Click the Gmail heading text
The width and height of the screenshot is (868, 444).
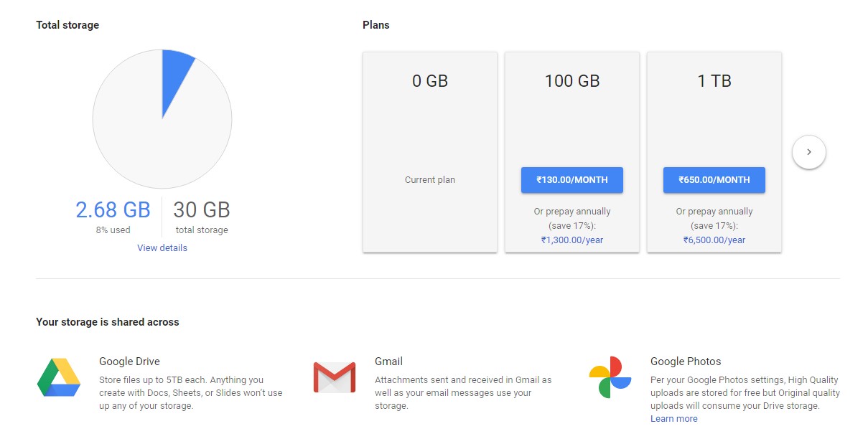pyautogui.click(x=388, y=362)
